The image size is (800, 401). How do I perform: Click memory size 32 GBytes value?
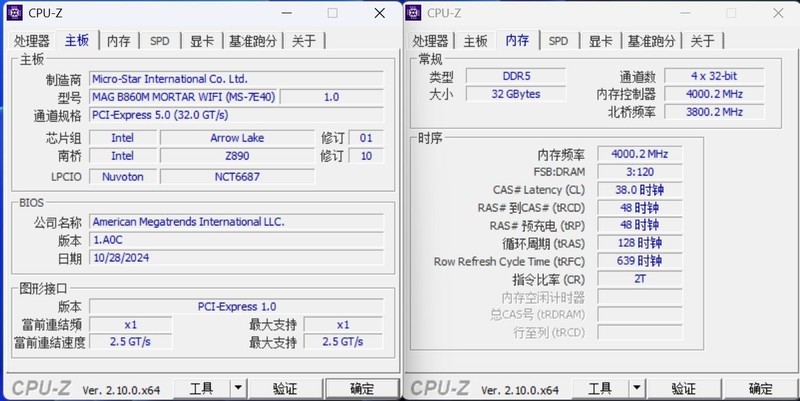coord(516,94)
